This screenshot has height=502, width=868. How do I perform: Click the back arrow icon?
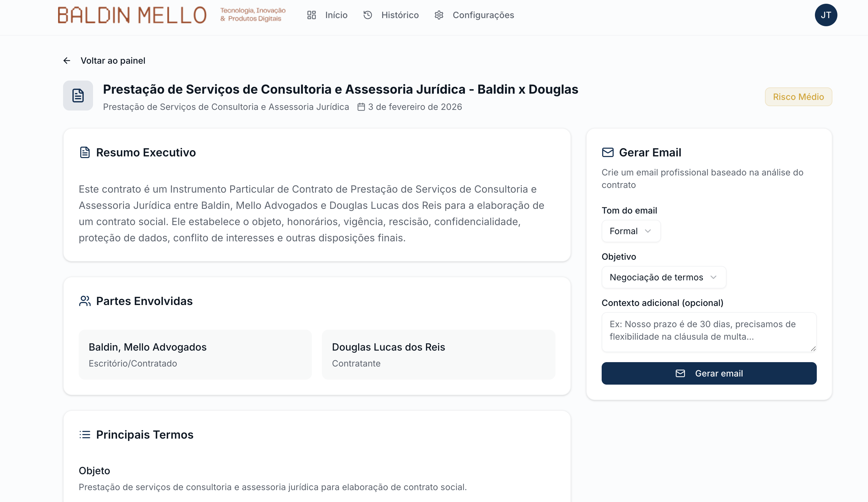(67, 61)
